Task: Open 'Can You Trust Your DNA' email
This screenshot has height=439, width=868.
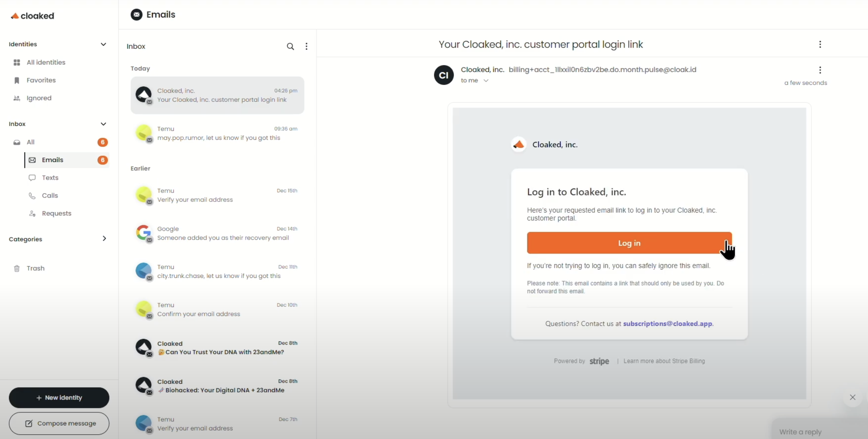Action: (217, 348)
